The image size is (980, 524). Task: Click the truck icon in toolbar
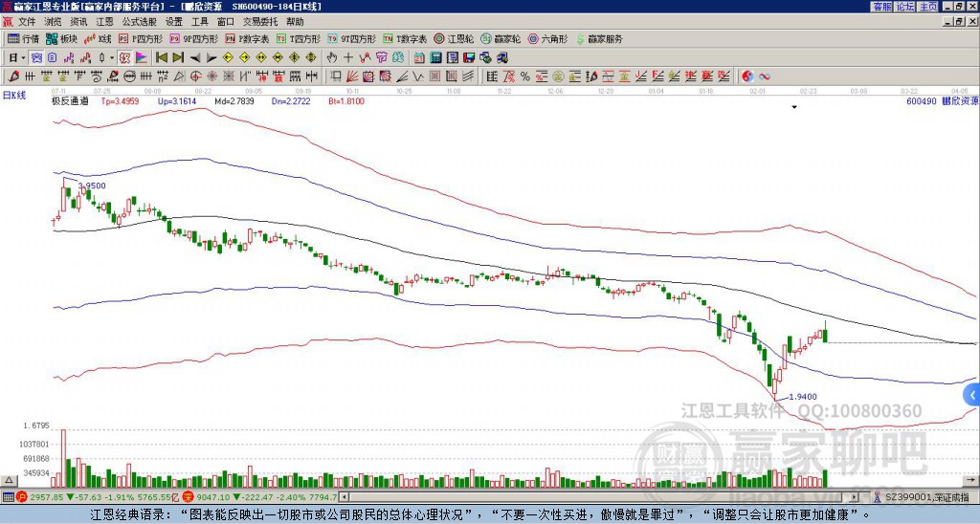[502, 58]
